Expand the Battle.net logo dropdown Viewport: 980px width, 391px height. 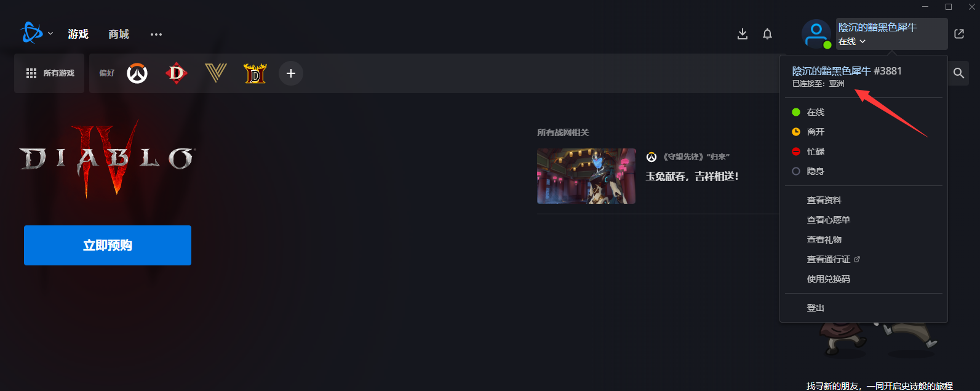36,33
